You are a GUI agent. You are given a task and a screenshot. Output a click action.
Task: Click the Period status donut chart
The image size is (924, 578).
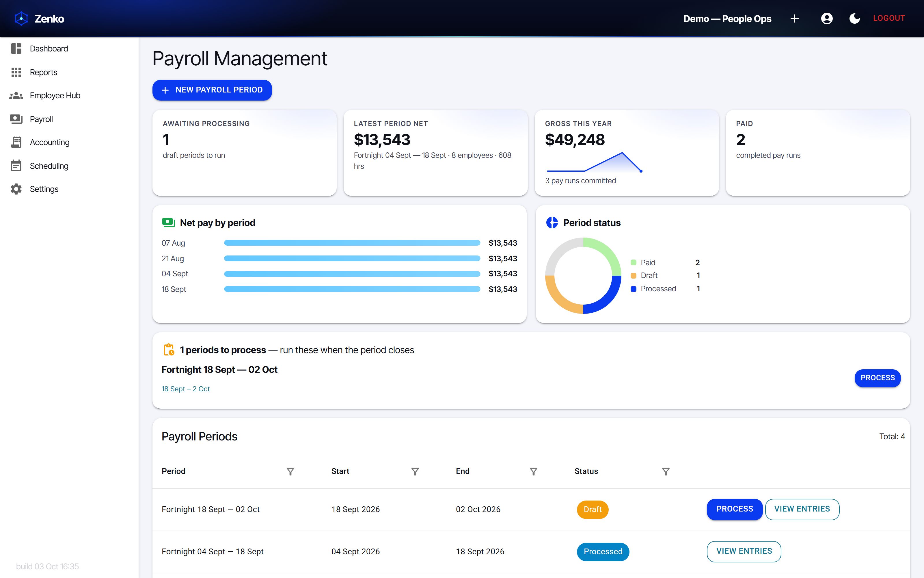tap(583, 276)
